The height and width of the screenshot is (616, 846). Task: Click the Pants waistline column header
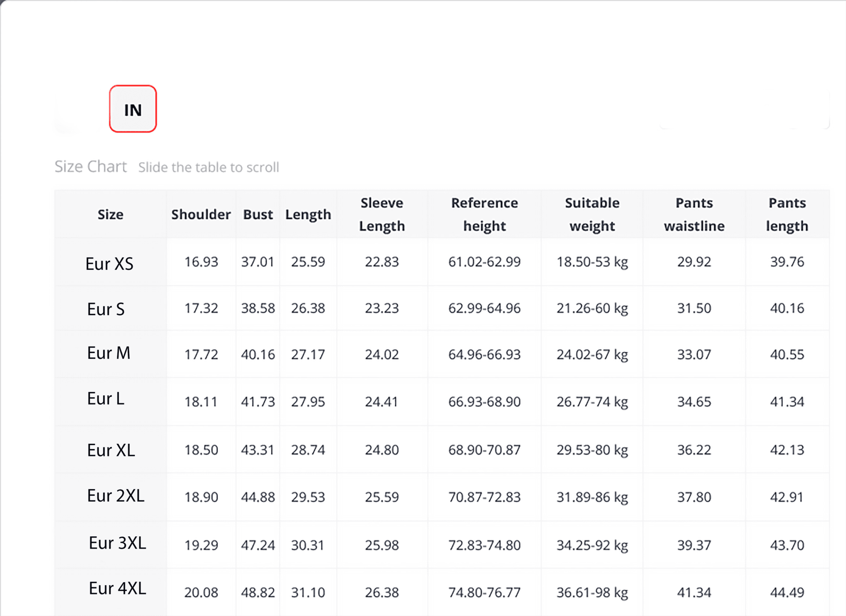(x=694, y=214)
